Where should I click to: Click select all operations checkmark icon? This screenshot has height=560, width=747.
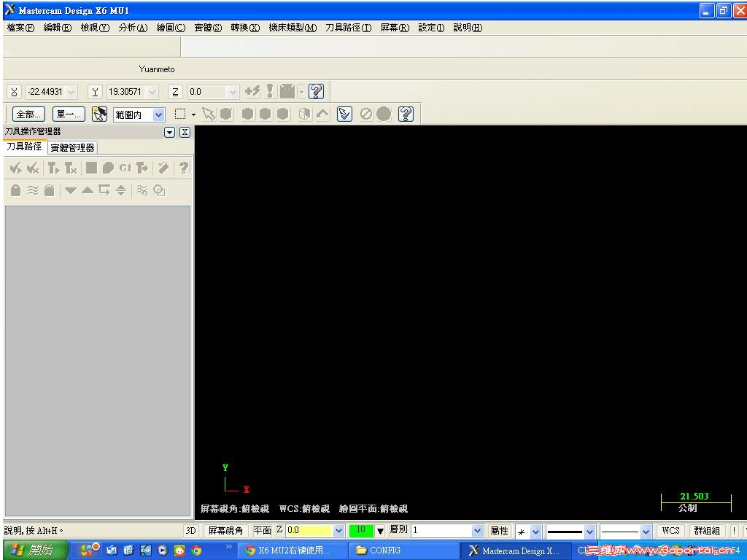[x=15, y=168]
